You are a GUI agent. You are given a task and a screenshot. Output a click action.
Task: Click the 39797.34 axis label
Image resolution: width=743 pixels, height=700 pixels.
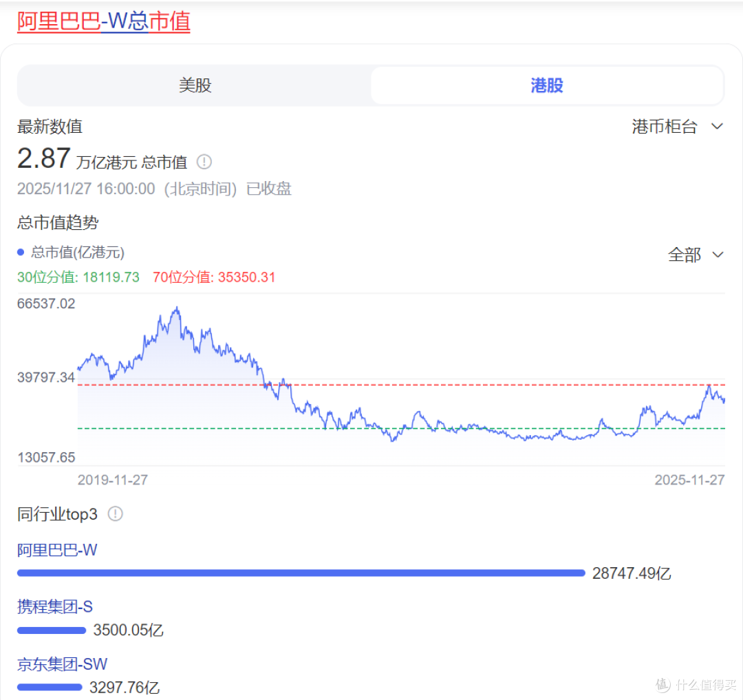tap(46, 378)
